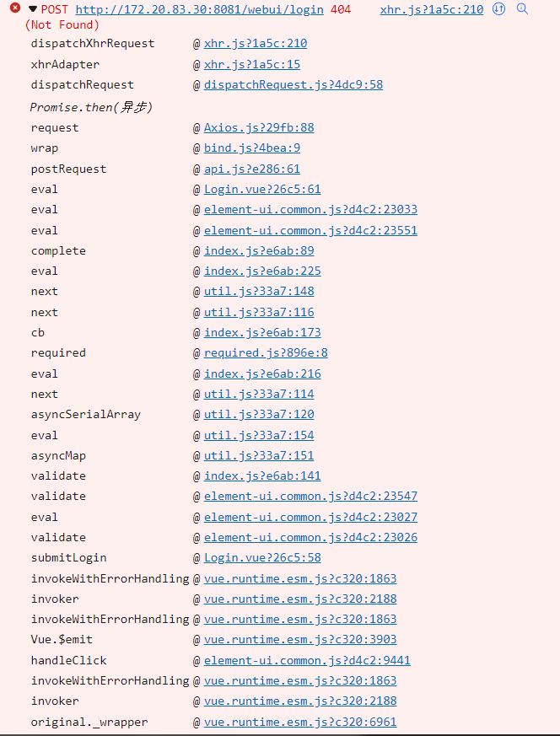Open required.js?896e:8 source link
Viewport: 560px width, 736px height.
[265, 352]
